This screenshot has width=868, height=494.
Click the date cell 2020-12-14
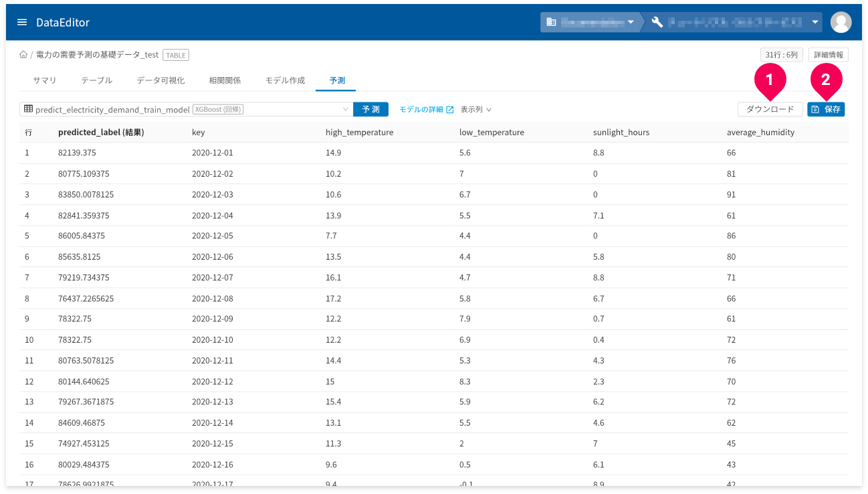coord(213,422)
